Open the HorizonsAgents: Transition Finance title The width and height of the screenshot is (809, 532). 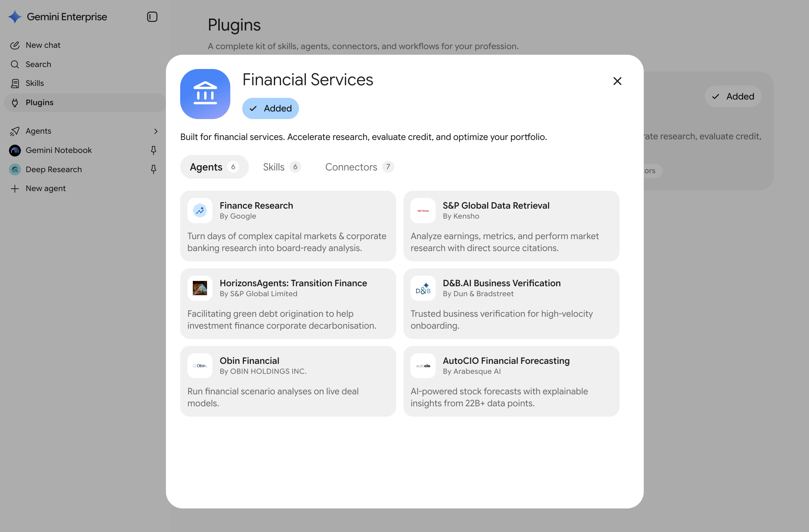293,283
